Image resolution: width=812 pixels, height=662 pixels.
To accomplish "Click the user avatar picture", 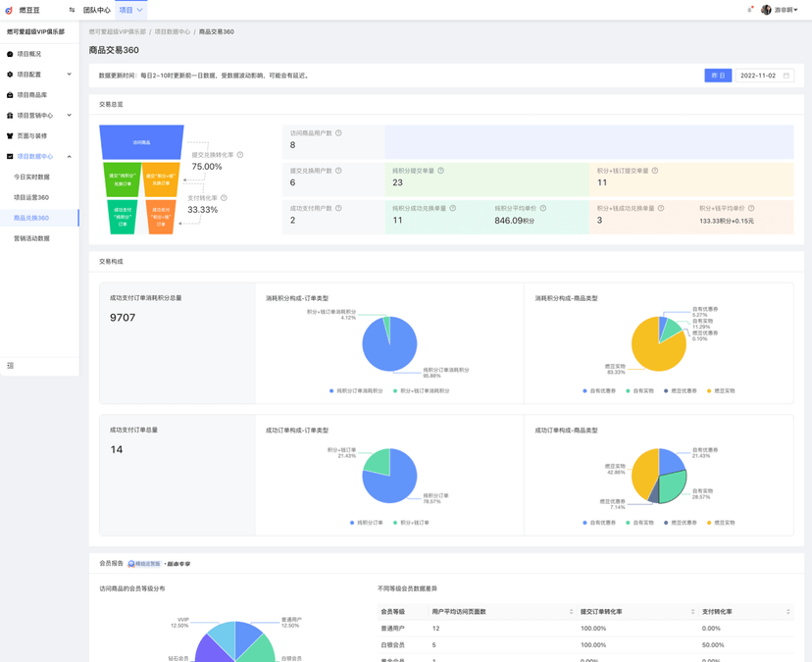I will pos(766,10).
